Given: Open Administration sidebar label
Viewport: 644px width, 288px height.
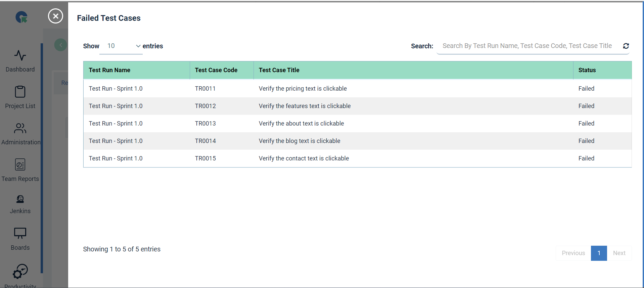Looking at the screenshot, I should [21, 142].
